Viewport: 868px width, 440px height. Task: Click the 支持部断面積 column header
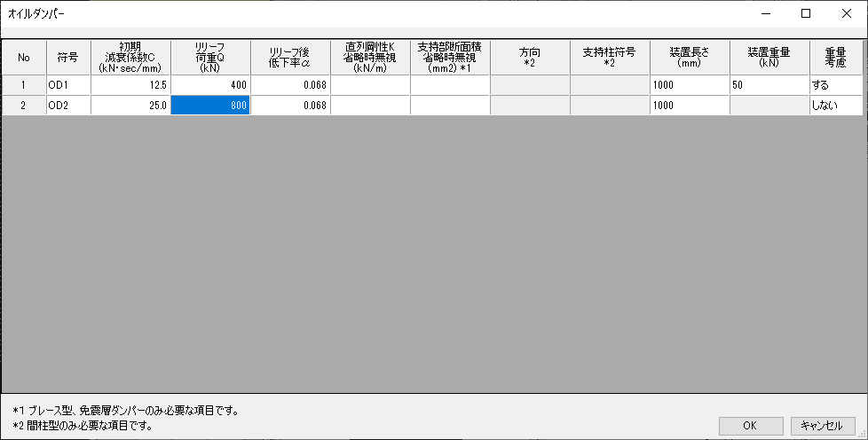[449, 58]
